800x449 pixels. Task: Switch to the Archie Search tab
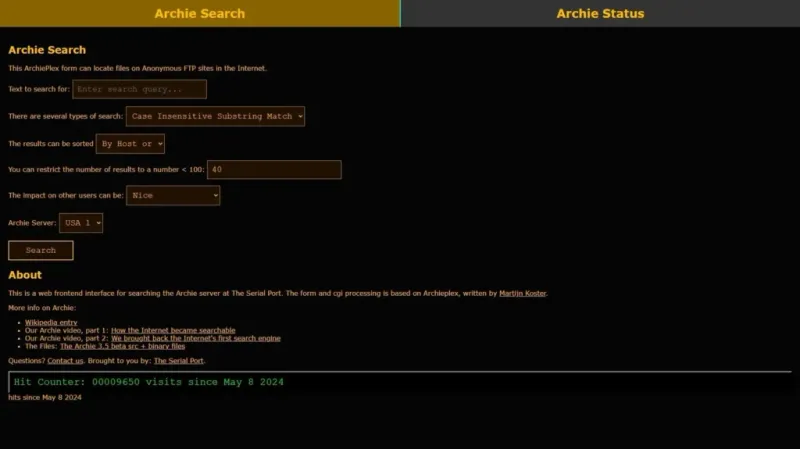point(199,13)
